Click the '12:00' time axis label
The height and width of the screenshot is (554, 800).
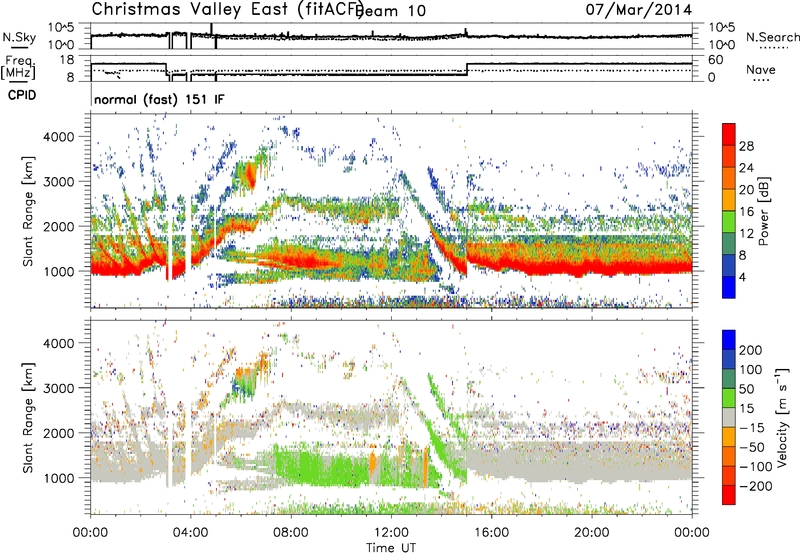pos(391,533)
